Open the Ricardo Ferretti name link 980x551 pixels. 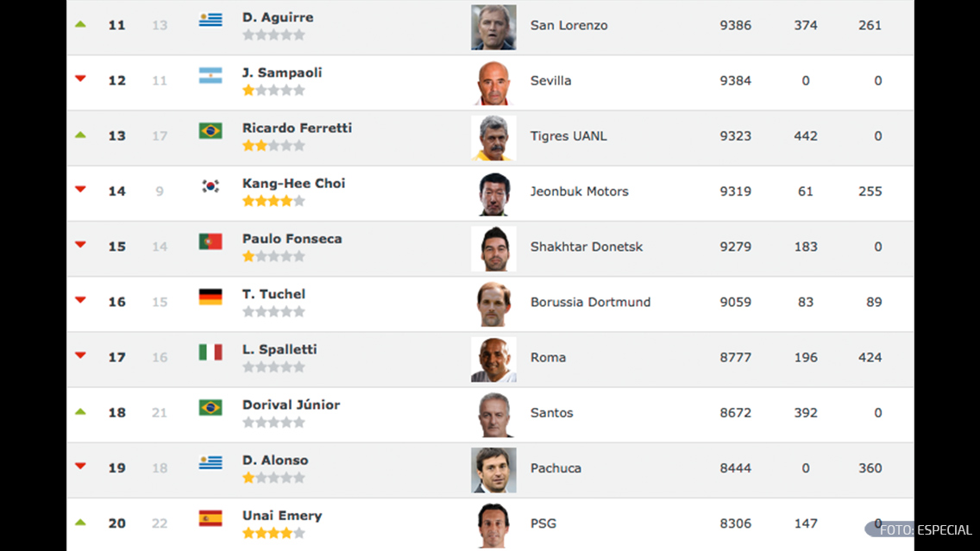298,128
